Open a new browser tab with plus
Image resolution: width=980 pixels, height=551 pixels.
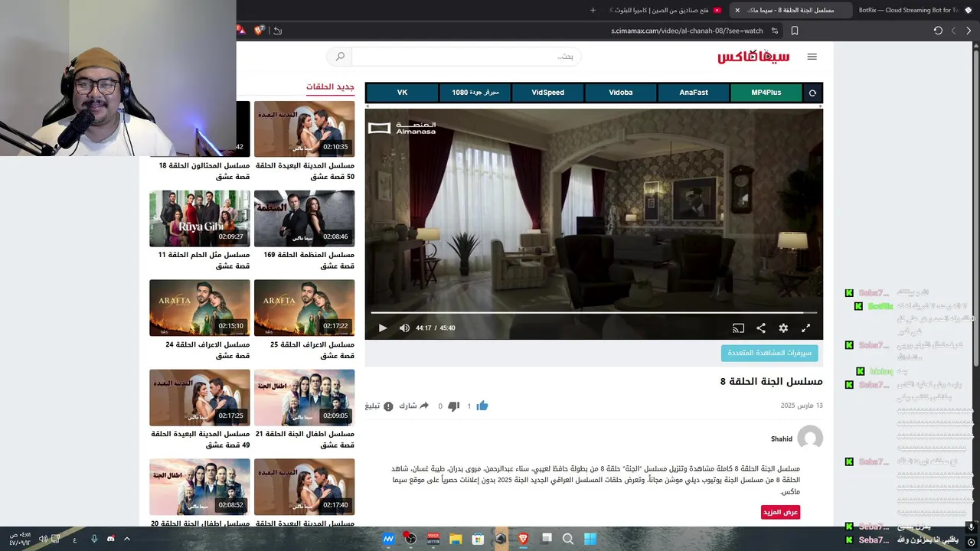coord(593,10)
